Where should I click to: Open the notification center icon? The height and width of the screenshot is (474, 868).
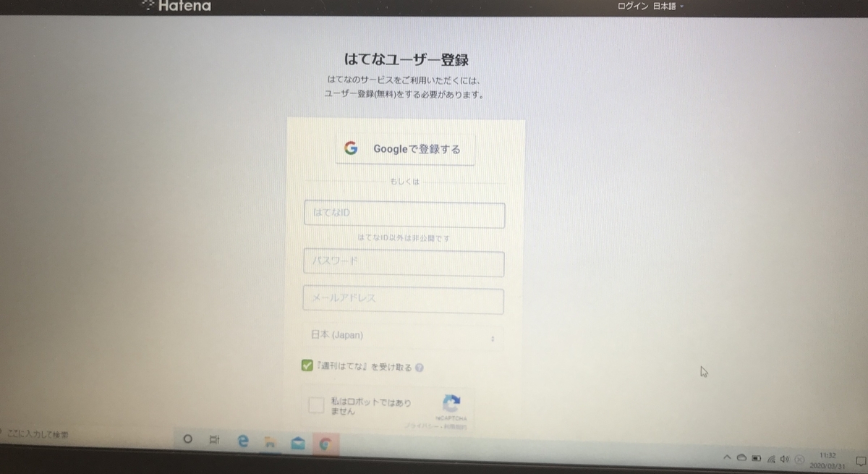(x=861, y=460)
